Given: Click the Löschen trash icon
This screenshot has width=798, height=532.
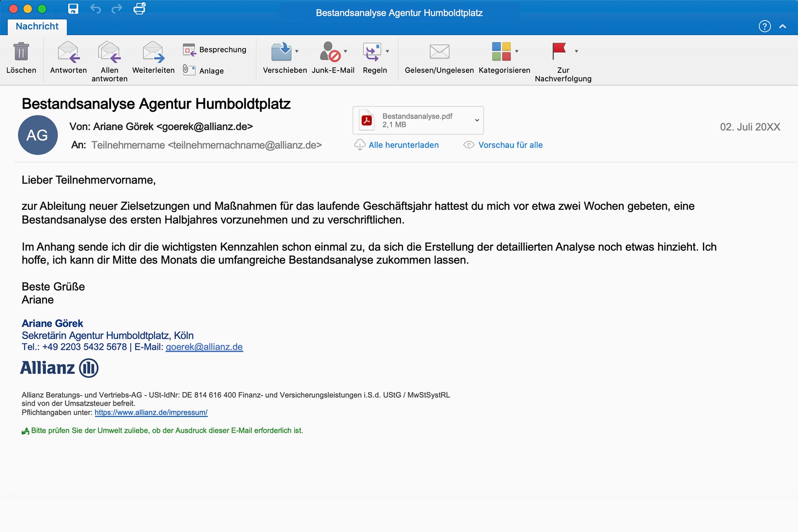Looking at the screenshot, I should tap(21, 52).
